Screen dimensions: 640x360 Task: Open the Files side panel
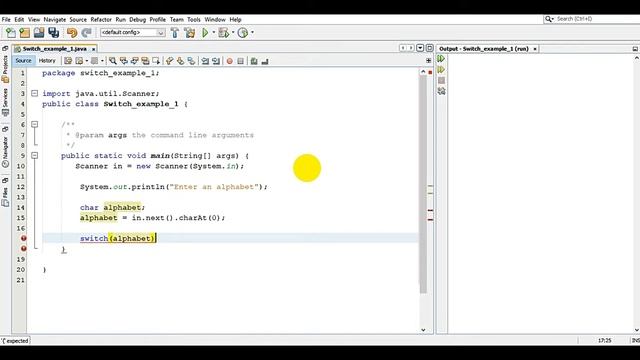5,197
